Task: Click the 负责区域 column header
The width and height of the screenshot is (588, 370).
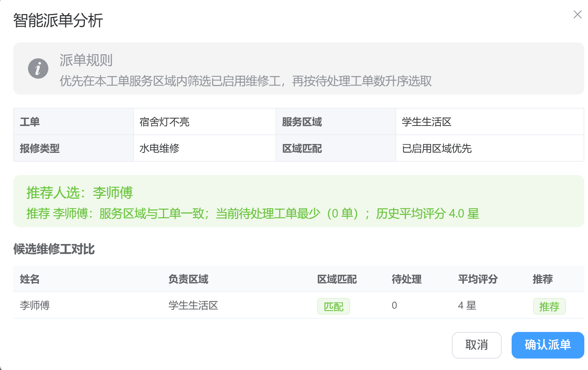Action: [x=188, y=279]
